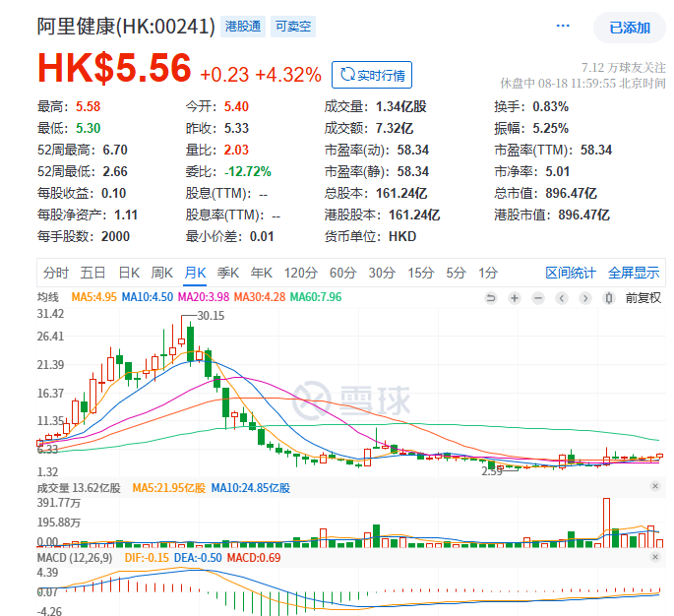Click the 成交量 13.62亿股 volume label
Screen dimensions: 674x616
click(x=79, y=488)
